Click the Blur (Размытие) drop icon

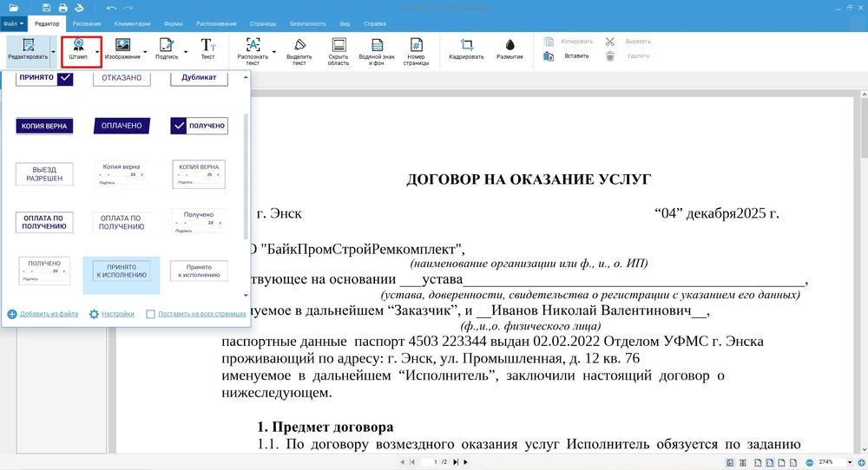pos(510,45)
